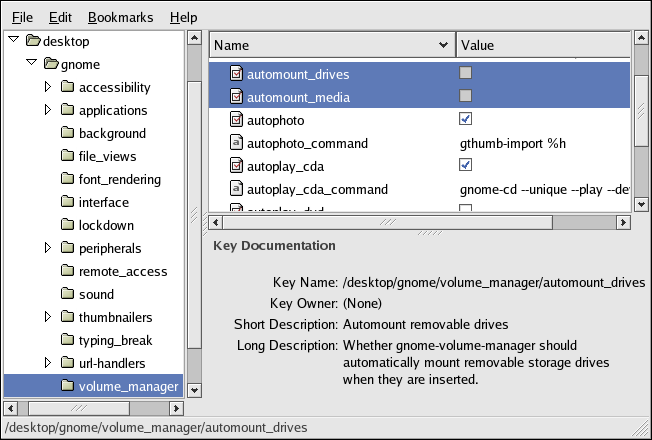Uncheck the autophoto checkbox
Viewport: 652px width, 440px height.
point(465,119)
